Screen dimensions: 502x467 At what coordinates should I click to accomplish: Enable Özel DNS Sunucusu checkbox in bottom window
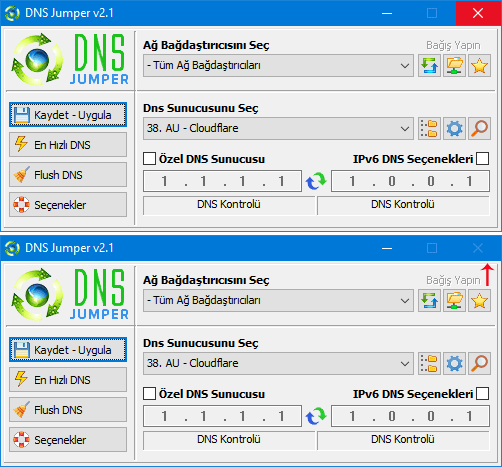tap(149, 394)
